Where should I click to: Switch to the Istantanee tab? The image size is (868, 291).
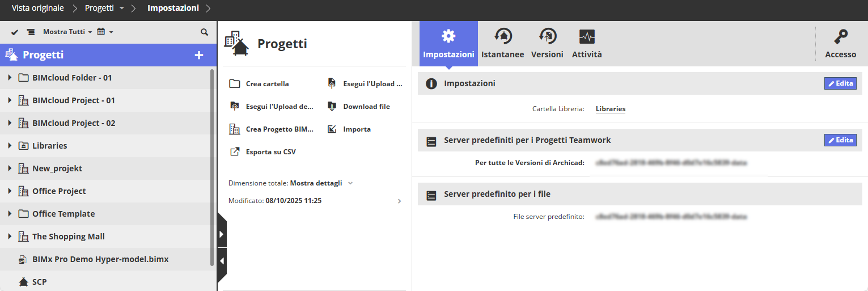click(502, 44)
